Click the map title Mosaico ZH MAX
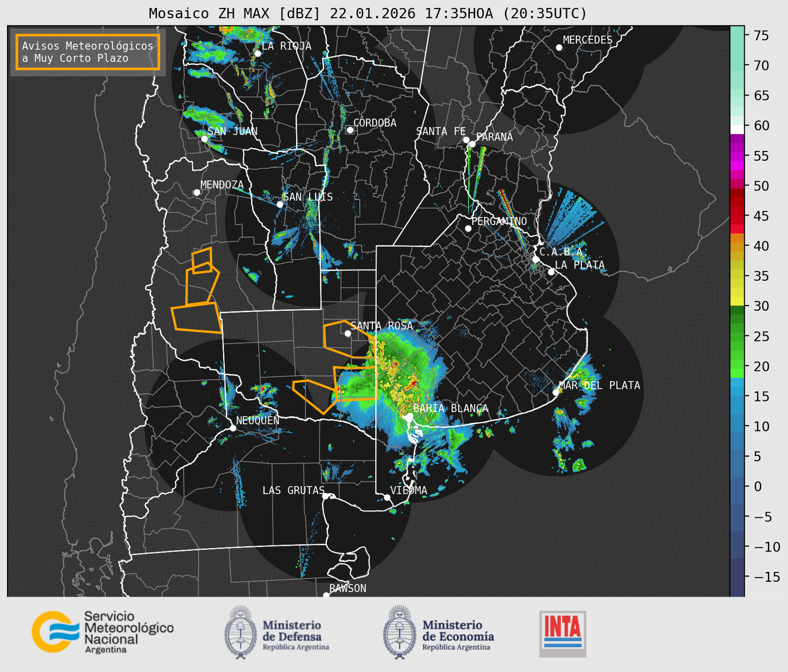Viewport: 788px width, 672px height. click(x=368, y=14)
